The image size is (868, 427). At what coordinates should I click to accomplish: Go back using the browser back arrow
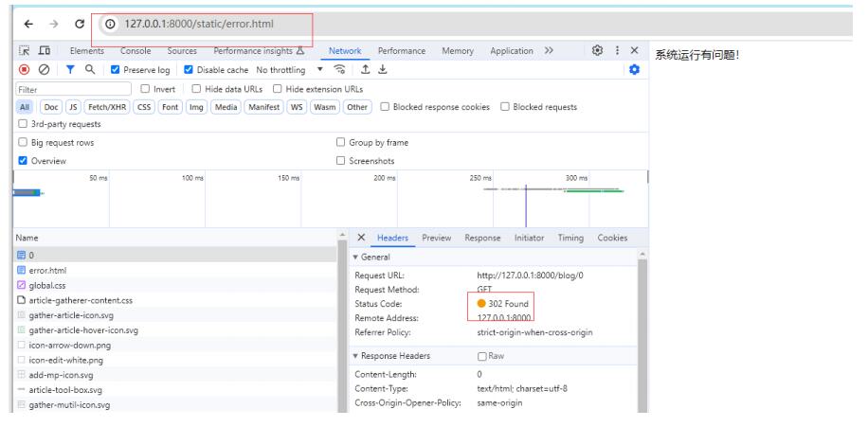pos(28,24)
